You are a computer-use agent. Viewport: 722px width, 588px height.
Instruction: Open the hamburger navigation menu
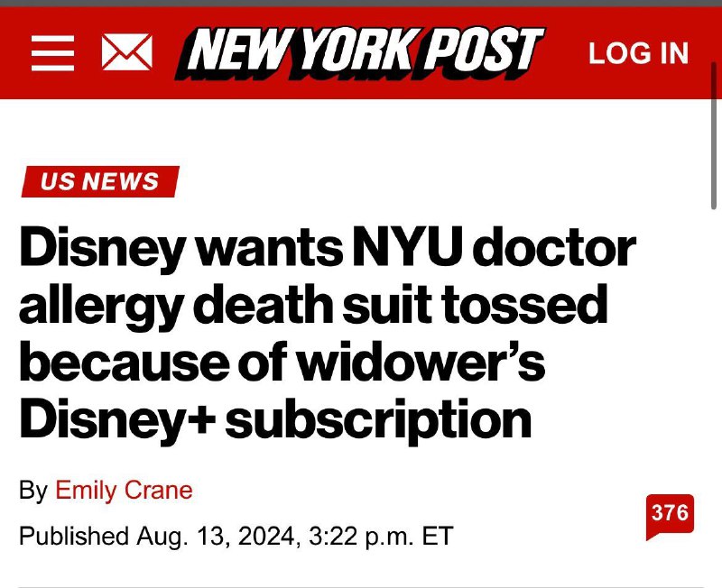point(52,52)
